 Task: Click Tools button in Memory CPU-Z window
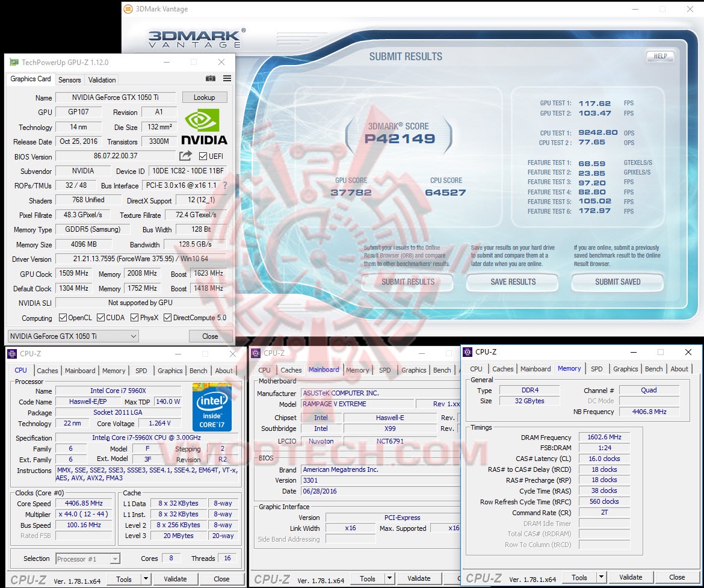pyautogui.click(x=579, y=577)
